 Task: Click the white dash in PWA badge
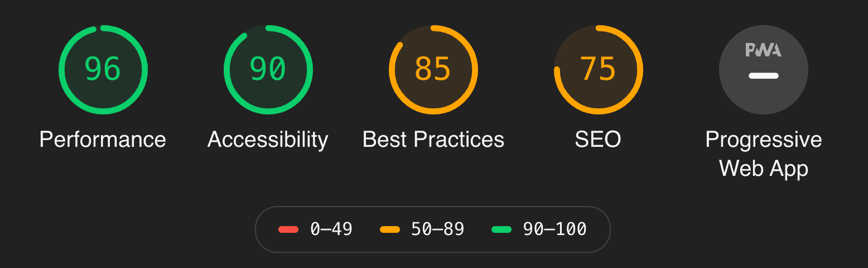coord(763,75)
